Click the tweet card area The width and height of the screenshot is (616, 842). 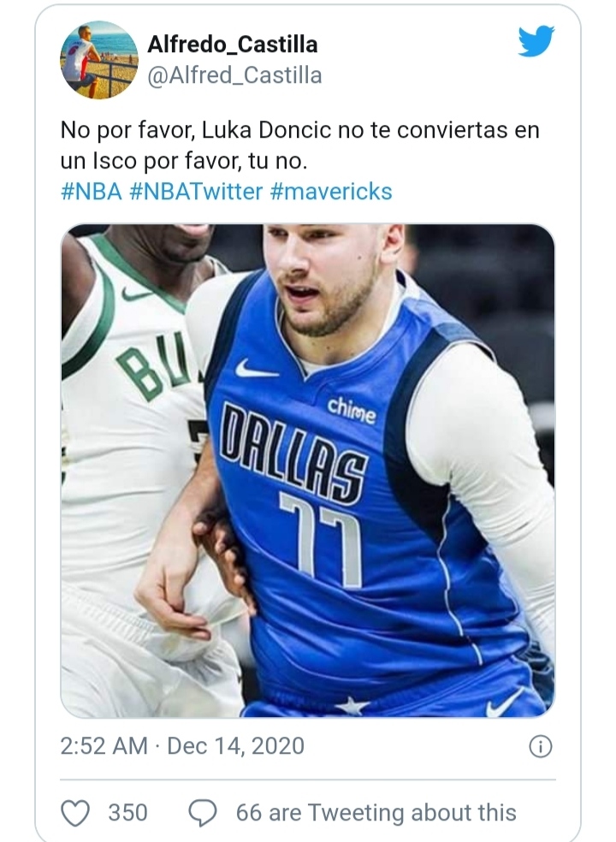coord(308,419)
